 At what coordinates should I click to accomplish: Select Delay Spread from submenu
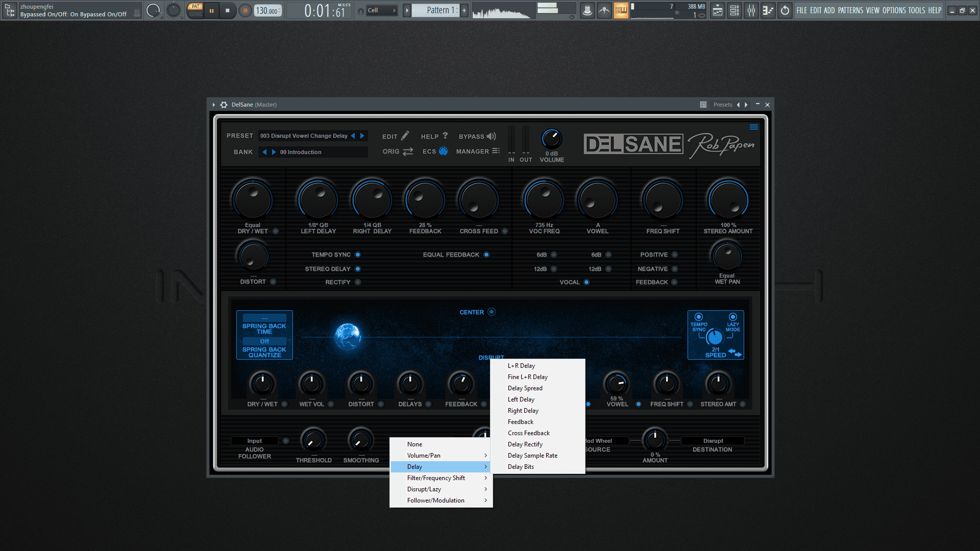[x=537, y=388]
